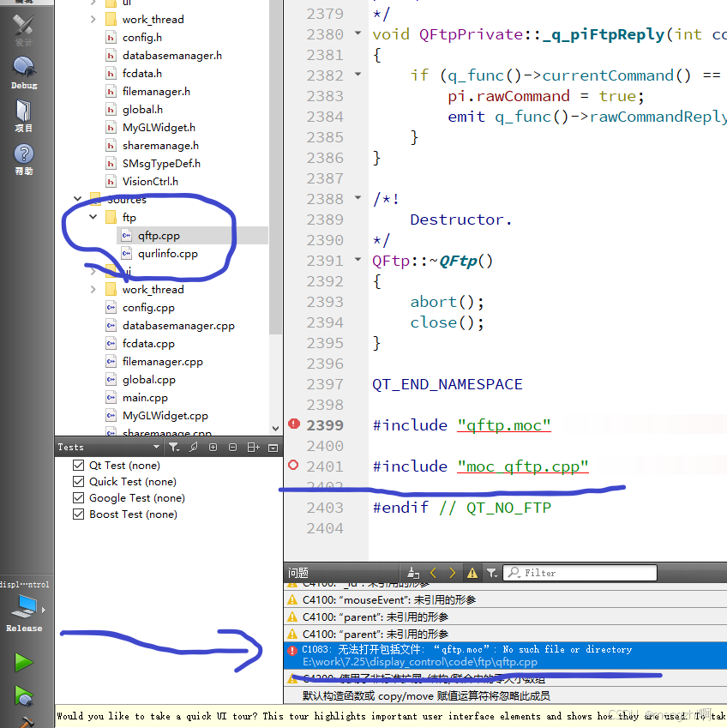Collapse the Sources tree node
The image size is (727, 728).
click(x=76, y=198)
